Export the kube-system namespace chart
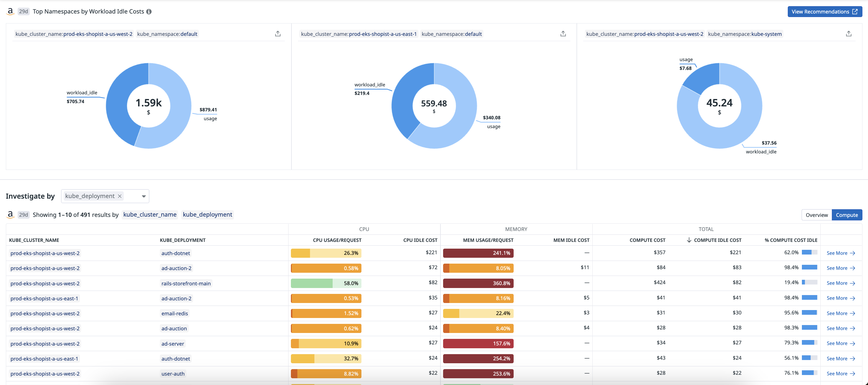Image resolution: width=868 pixels, height=385 pixels. click(848, 34)
